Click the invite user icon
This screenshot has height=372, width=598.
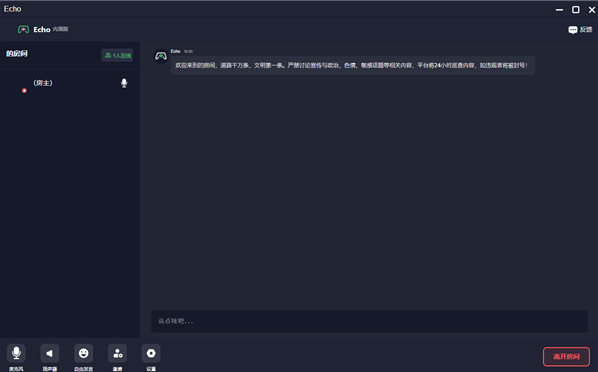click(117, 353)
